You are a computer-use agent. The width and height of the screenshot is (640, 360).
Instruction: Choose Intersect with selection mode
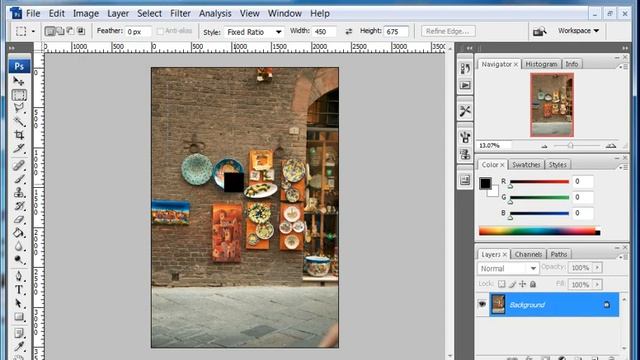pyautogui.click(x=81, y=31)
